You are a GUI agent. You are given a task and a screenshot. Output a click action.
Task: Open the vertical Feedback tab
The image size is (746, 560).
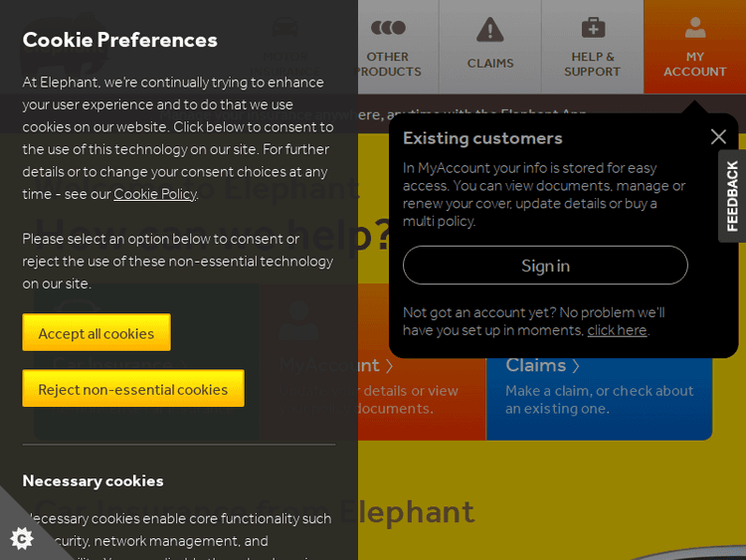(x=732, y=196)
